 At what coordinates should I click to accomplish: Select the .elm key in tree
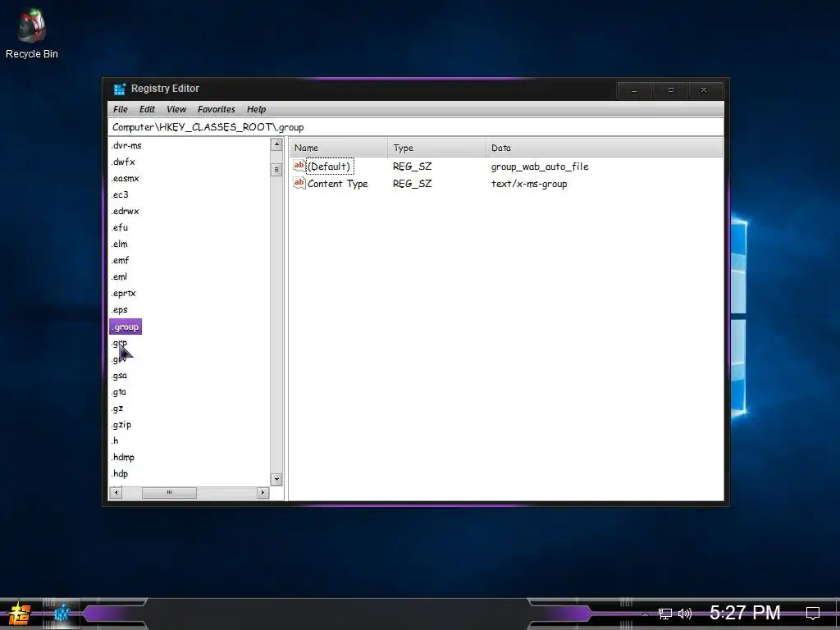coord(120,244)
